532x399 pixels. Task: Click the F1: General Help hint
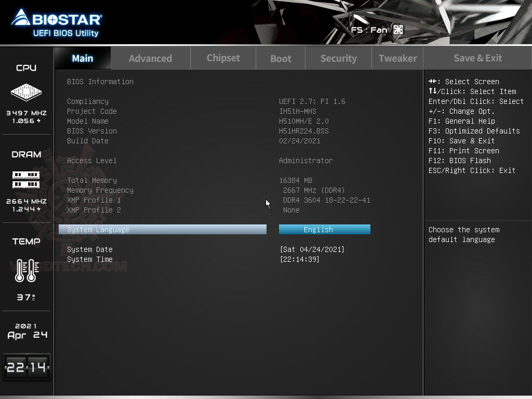tap(461, 121)
